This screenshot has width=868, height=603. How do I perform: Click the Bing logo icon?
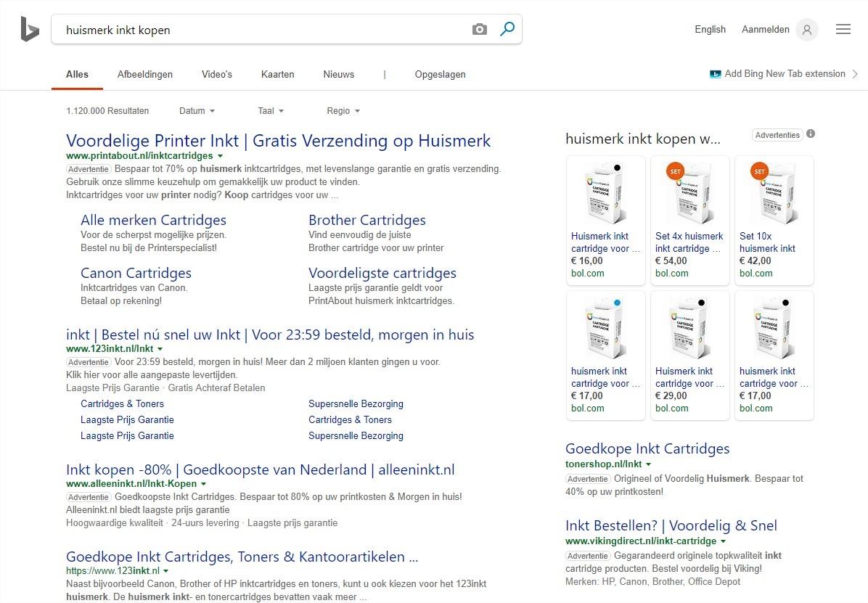(30, 29)
